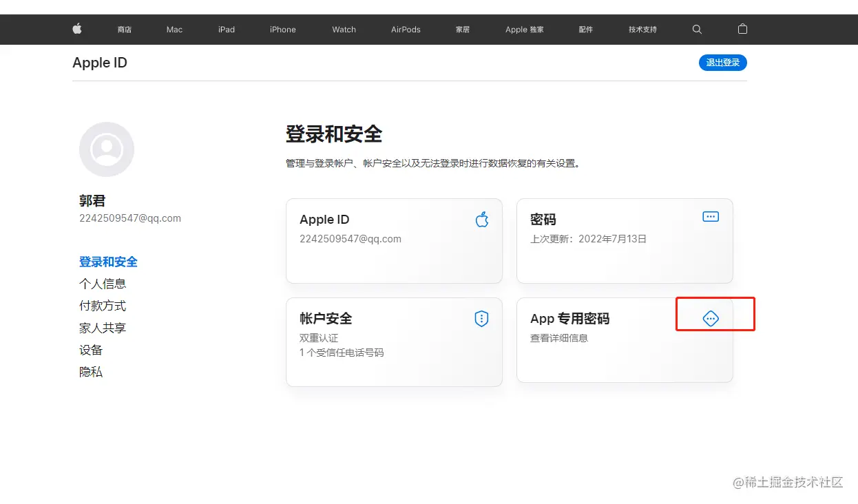Open the 登录和安全 sidebar section
Screen dimensions: 858x504
[x=108, y=262]
